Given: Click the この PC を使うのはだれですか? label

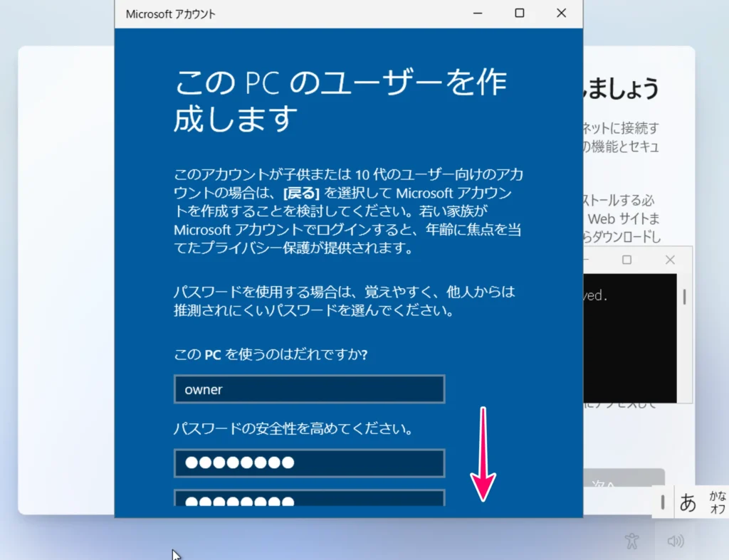Looking at the screenshot, I should point(271,354).
